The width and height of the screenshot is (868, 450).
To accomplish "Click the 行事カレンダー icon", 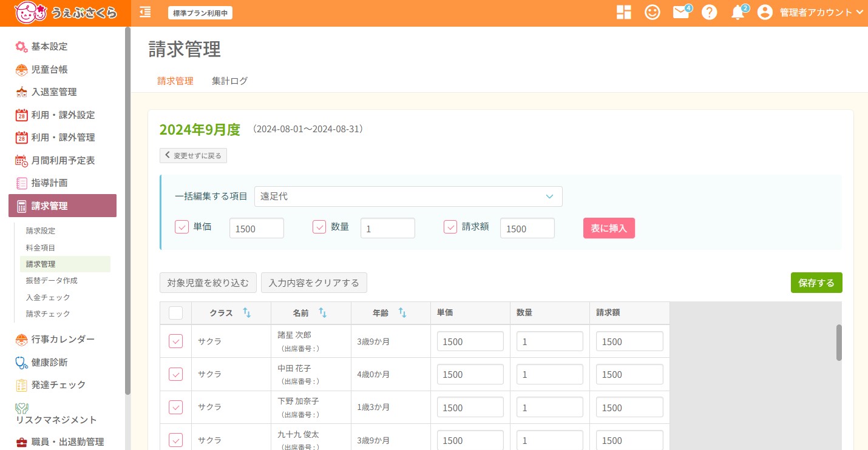I will tap(22, 340).
